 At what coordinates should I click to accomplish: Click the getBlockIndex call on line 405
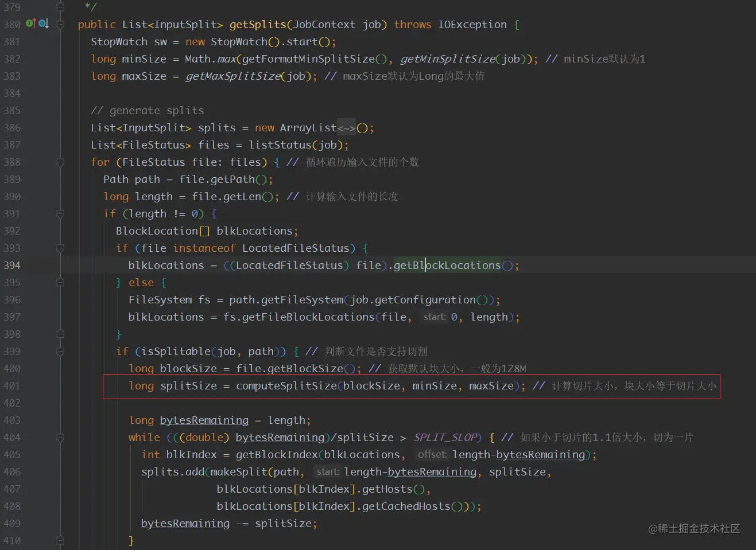click(x=277, y=455)
